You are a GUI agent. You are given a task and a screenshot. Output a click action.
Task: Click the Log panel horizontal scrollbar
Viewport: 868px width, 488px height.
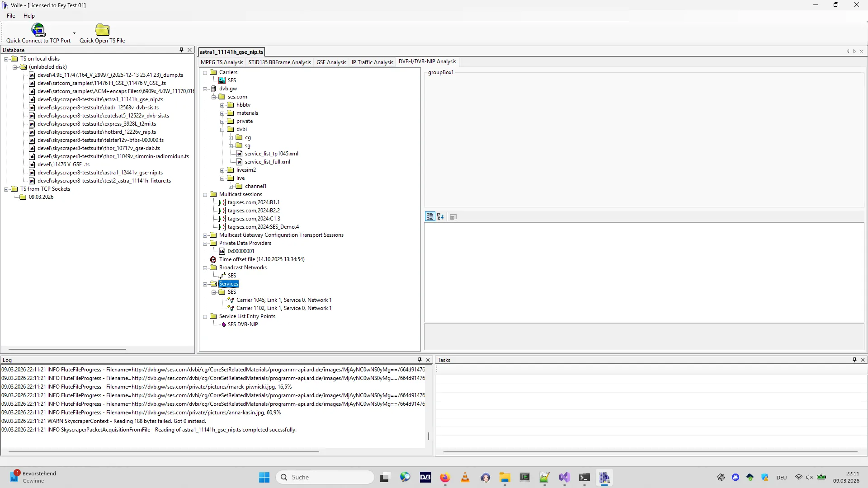[x=163, y=451]
